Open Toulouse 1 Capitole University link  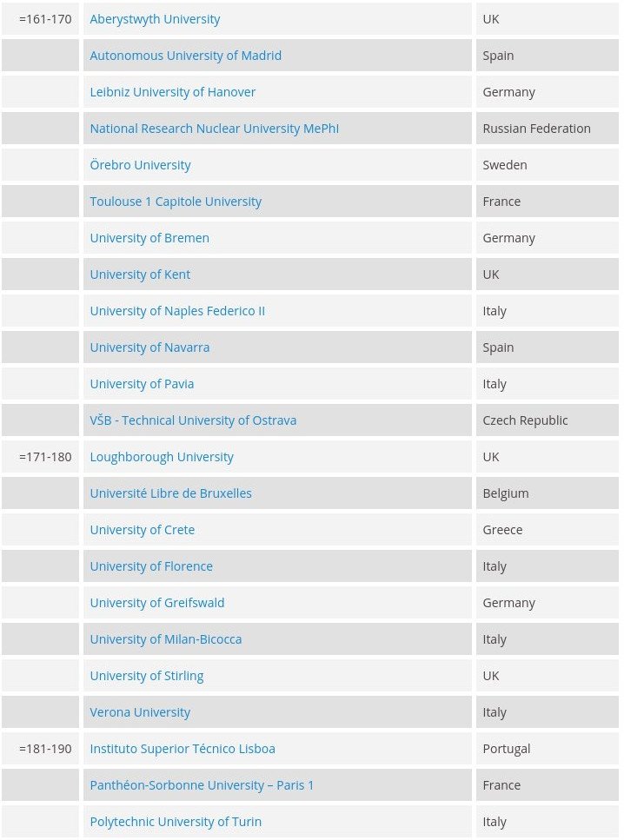pyautogui.click(x=176, y=202)
